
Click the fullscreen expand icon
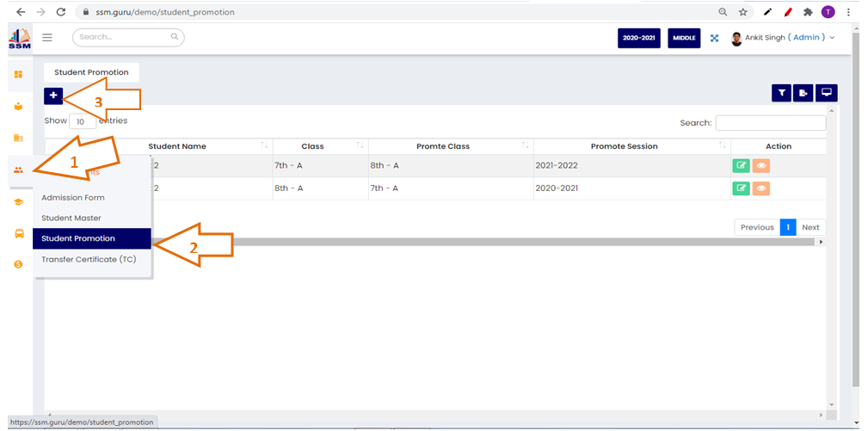click(x=714, y=38)
